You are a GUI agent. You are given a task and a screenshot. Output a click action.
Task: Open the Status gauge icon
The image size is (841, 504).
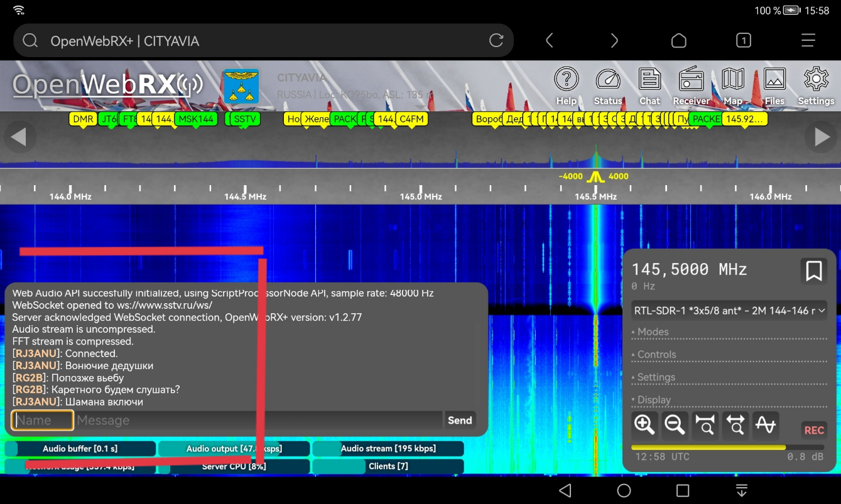608,87
